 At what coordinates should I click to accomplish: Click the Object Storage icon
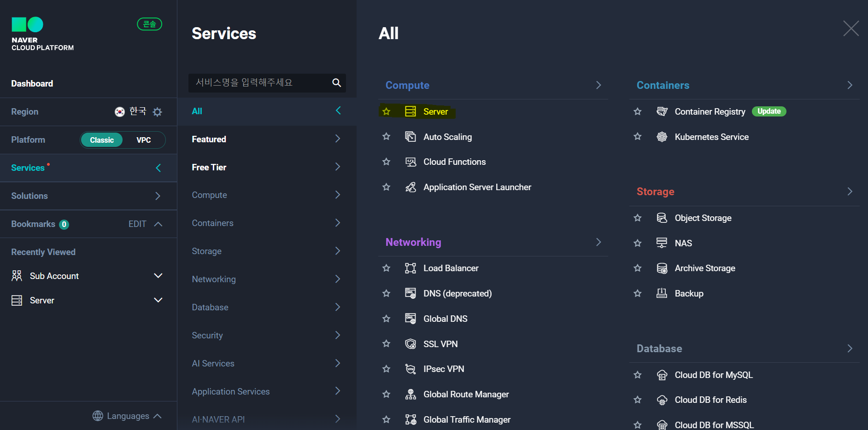(x=662, y=218)
